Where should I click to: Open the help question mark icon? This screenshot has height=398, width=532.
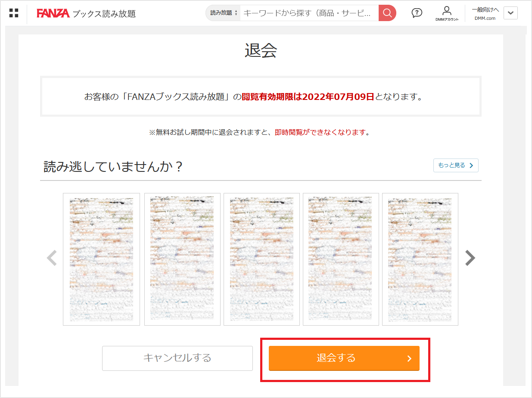coord(417,13)
